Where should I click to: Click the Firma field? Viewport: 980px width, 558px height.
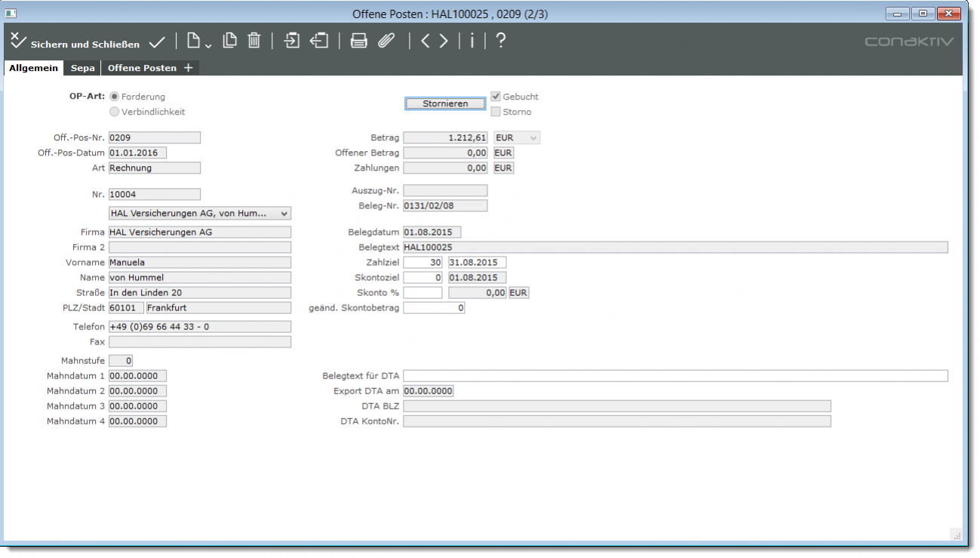point(200,233)
